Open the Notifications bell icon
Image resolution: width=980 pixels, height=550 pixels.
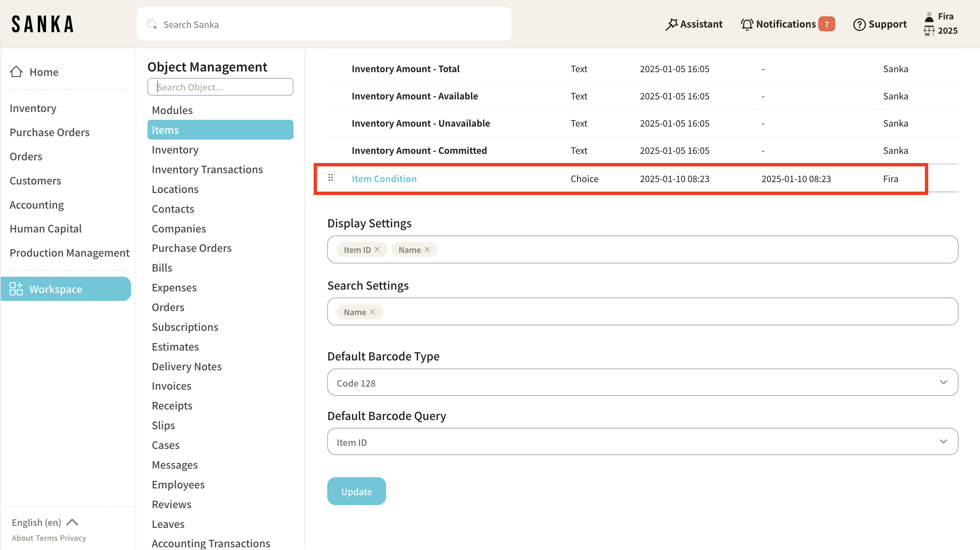747,25
